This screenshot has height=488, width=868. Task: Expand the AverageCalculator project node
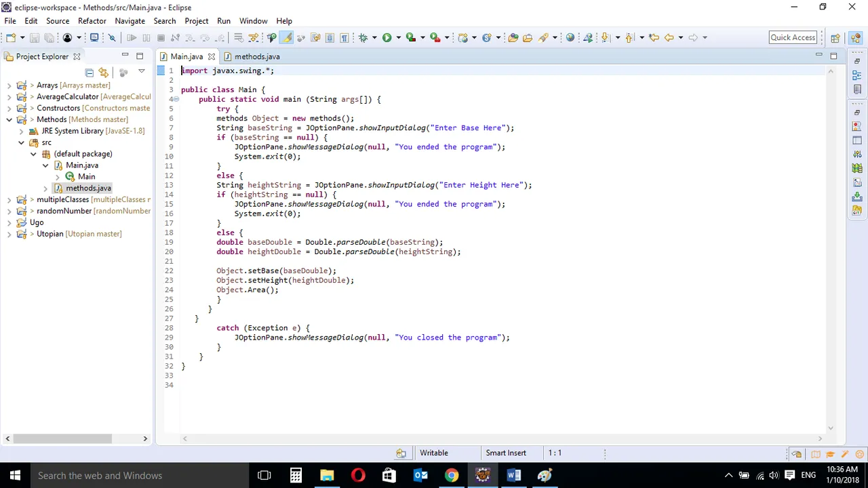9,97
